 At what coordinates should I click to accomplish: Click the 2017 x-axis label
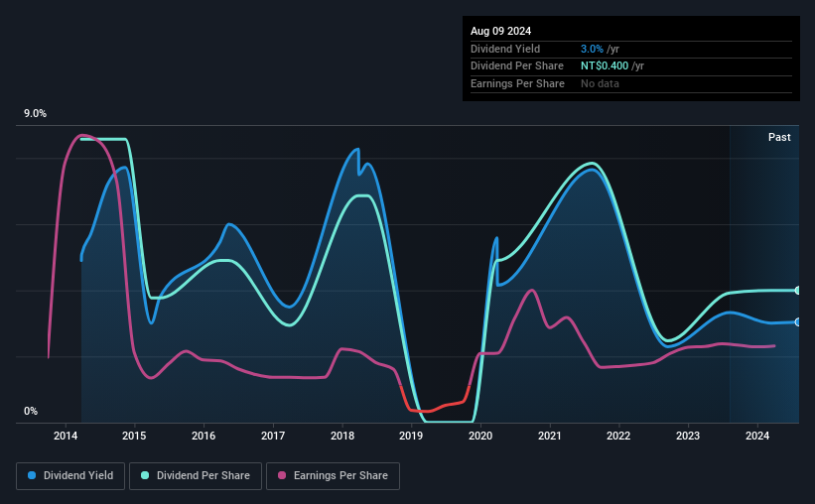pos(273,436)
